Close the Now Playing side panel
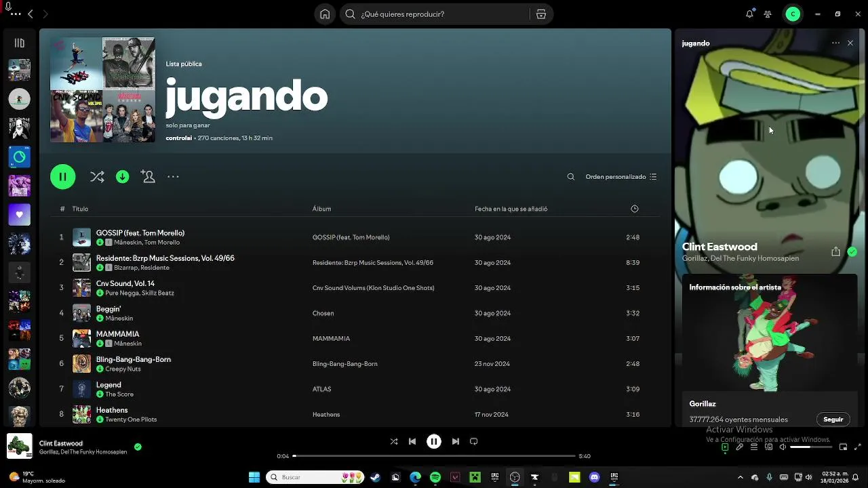This screenshot has width=868, height=488. point(850,43)
